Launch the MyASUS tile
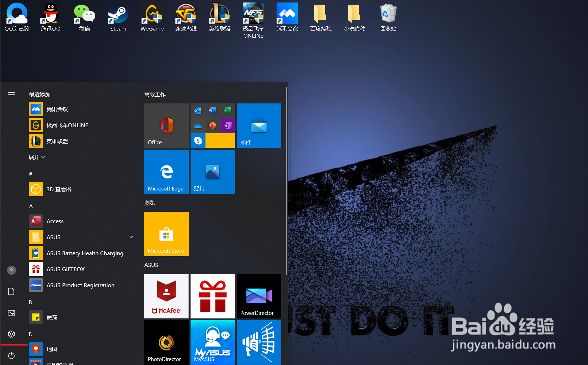 (213, 342)
